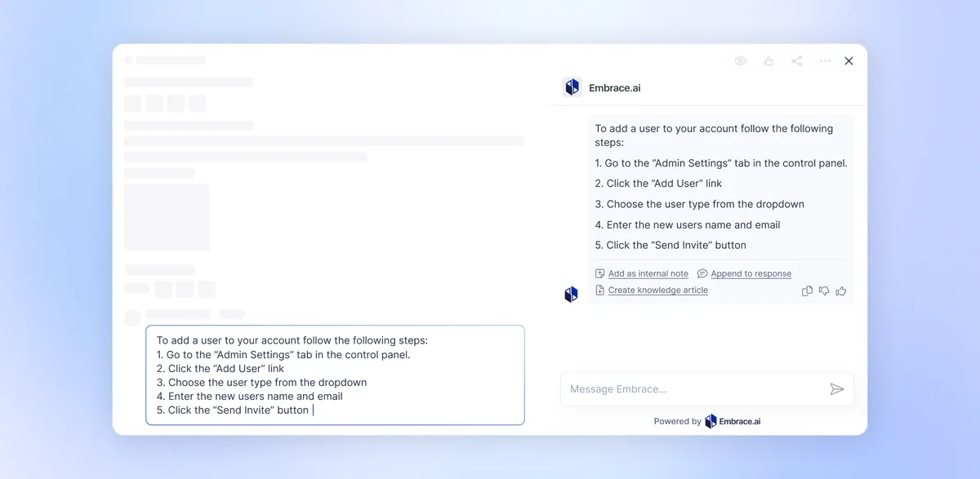Click the eye view icon in top toolbar
The height and width of the screenshot is (479, 980).
[x=741, y=61]
